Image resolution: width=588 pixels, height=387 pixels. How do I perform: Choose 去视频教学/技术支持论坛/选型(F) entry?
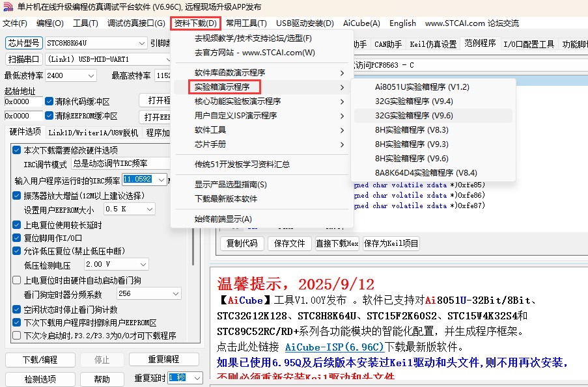262,38
